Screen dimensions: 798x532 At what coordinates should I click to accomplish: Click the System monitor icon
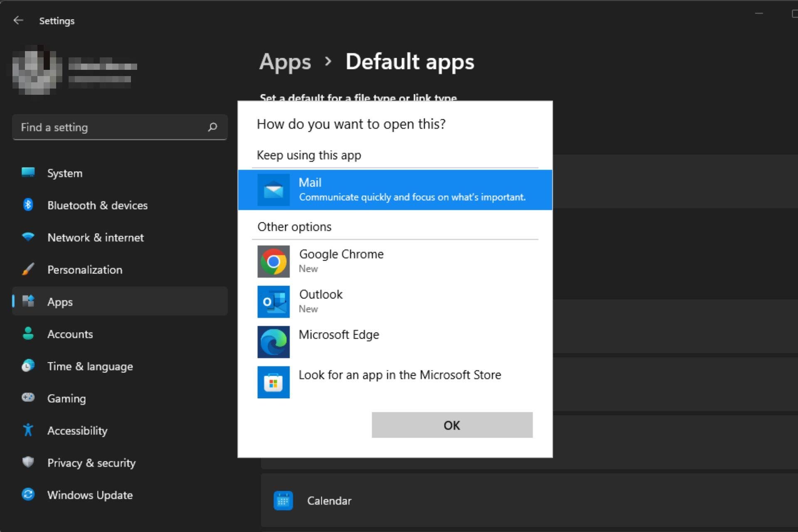[x=28, y=172]
